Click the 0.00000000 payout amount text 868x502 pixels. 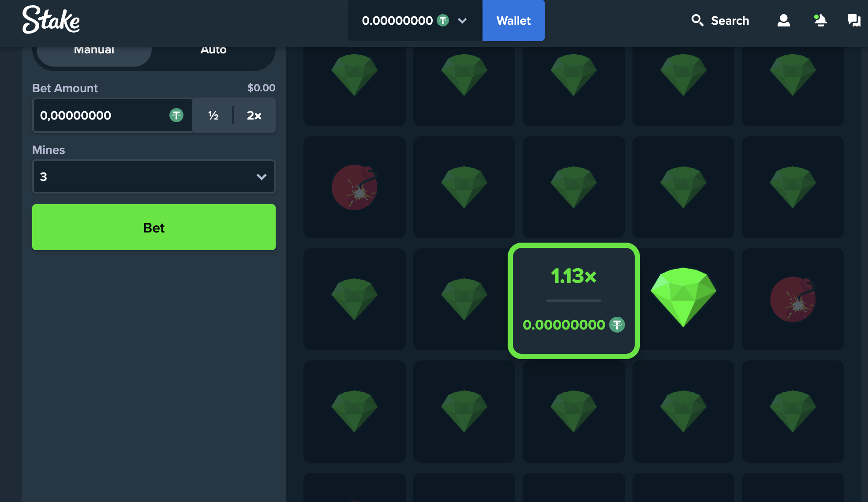coord(564,325)
